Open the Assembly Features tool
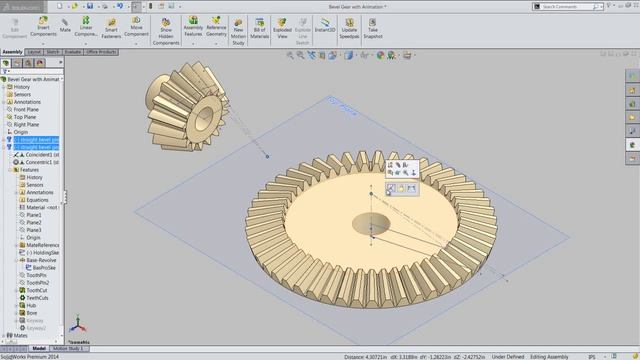This screenshot has width=640, height=360. [193, 26]
